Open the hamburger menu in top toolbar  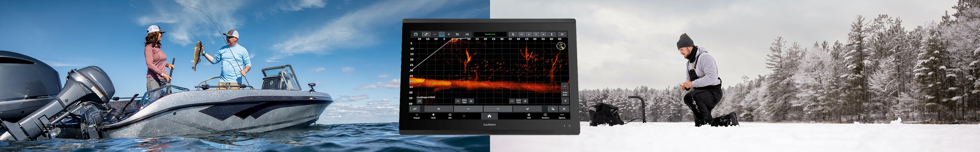click(561, 34)
